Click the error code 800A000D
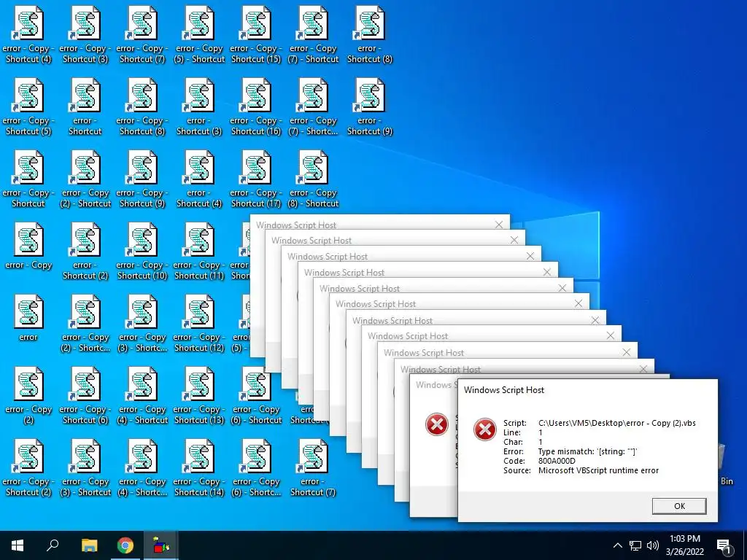The image size is (747, 560). click(557, 461)
